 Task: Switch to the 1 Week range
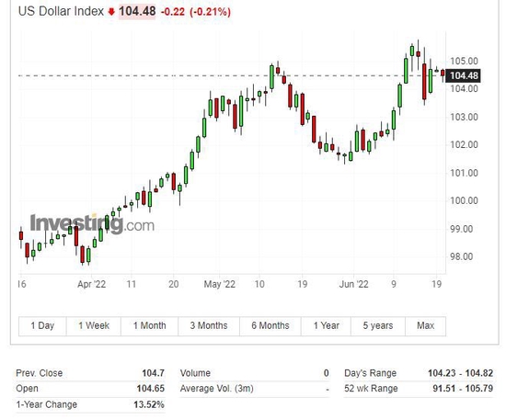(x=94, y=326)
